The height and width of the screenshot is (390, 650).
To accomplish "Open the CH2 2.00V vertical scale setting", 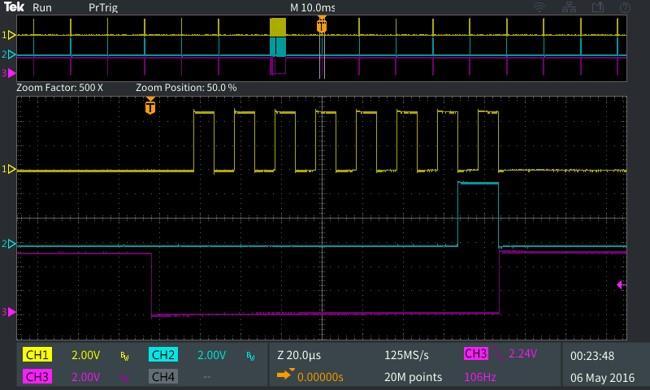I will 212,355.
